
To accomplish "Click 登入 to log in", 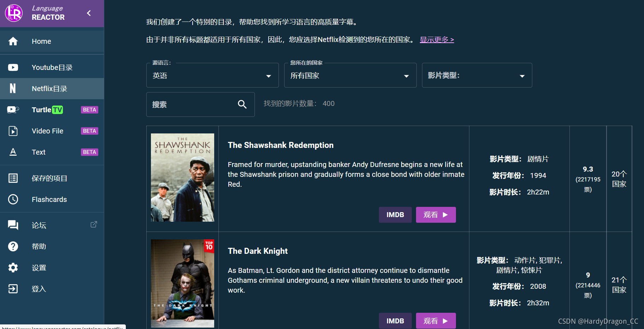I will pyautogui.click(x=52, y=289).
